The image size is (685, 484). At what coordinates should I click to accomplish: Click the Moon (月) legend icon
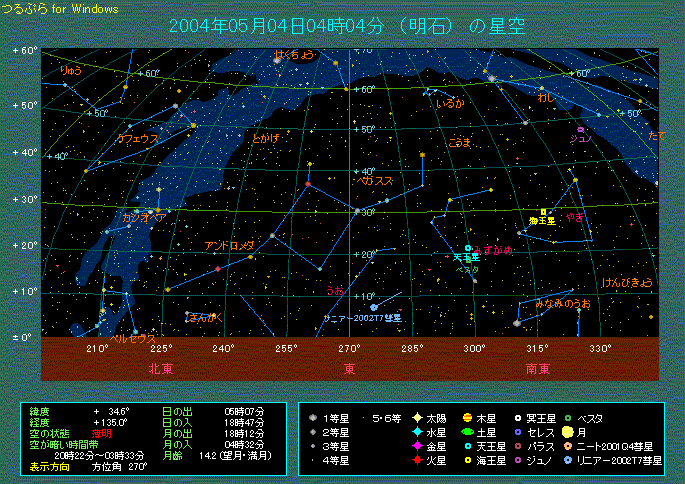point(566,432)
